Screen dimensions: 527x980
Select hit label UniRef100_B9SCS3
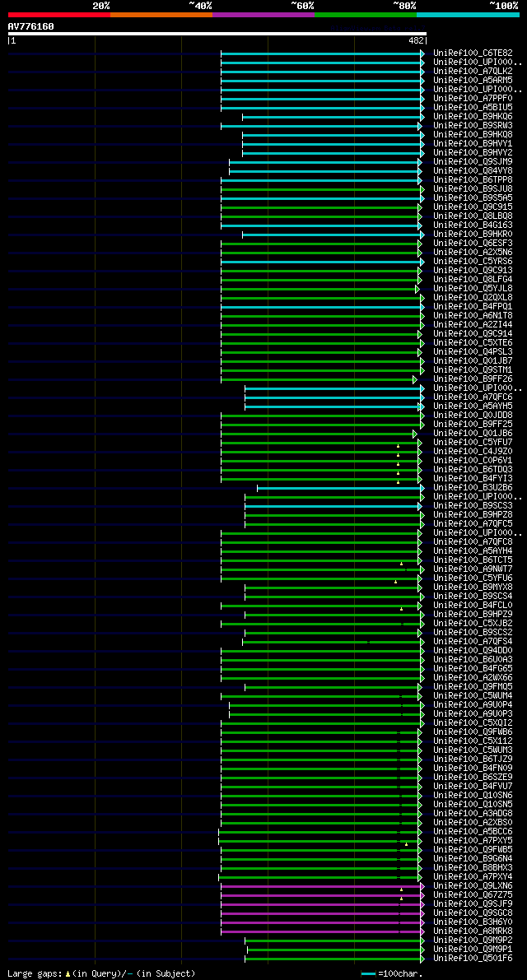pos(473,506)
